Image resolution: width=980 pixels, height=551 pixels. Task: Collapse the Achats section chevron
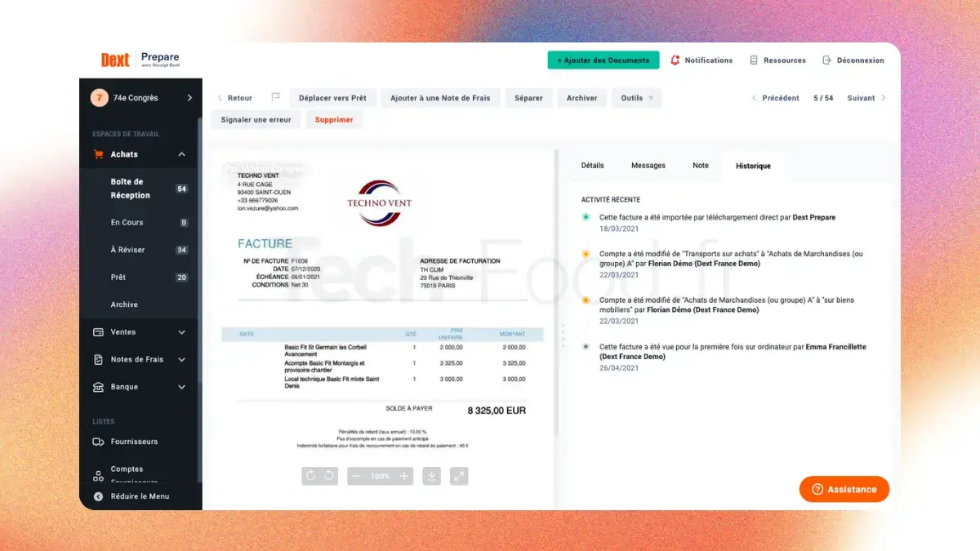(x=181, y=154)
